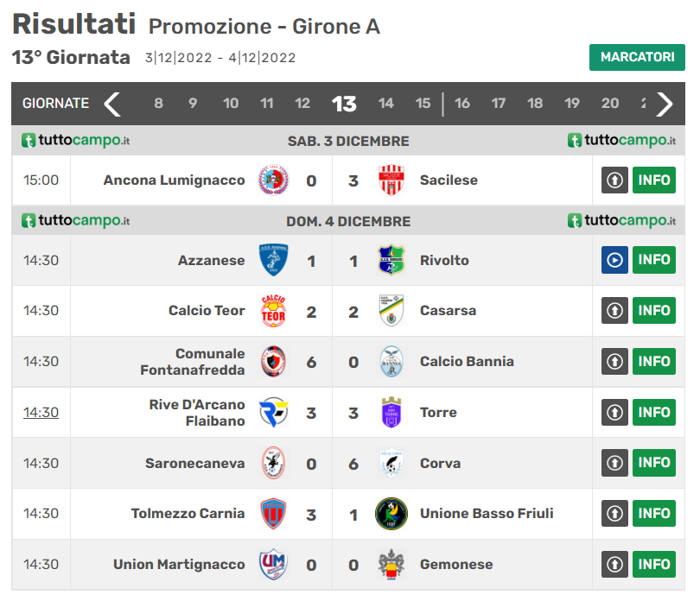Screen dimensions: 700x601
Task: Click the Corva team crest icon
Action: click(x=391, y=464)
